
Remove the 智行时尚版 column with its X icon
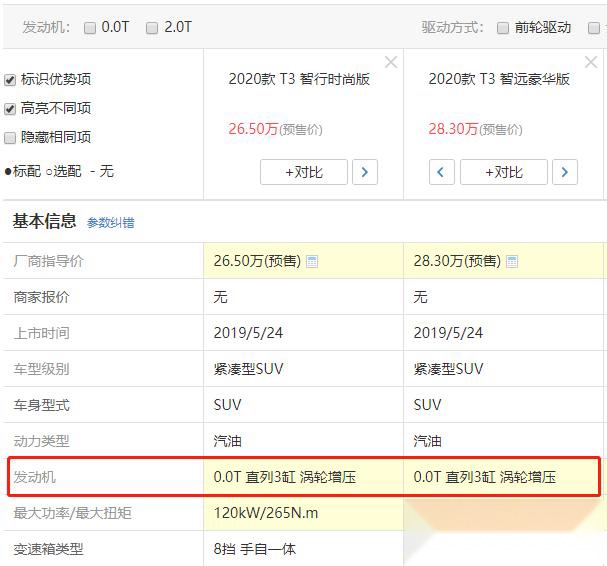pos(391,62)
